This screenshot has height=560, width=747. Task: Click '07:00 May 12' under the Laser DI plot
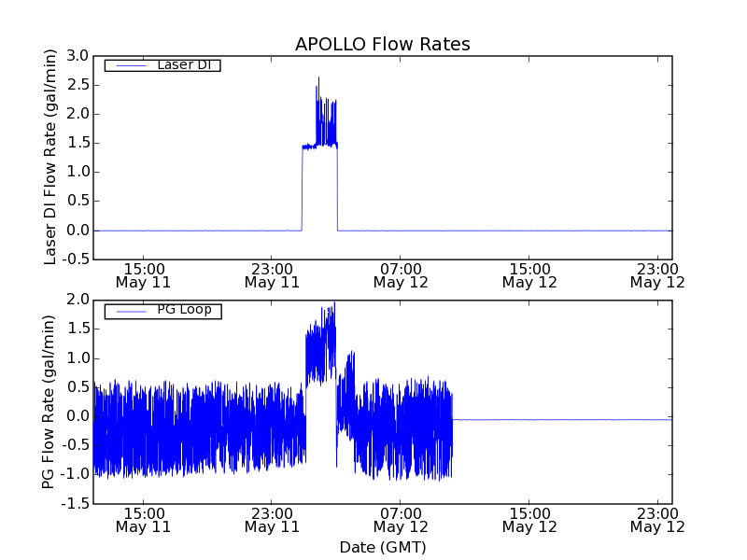(401, 275)
